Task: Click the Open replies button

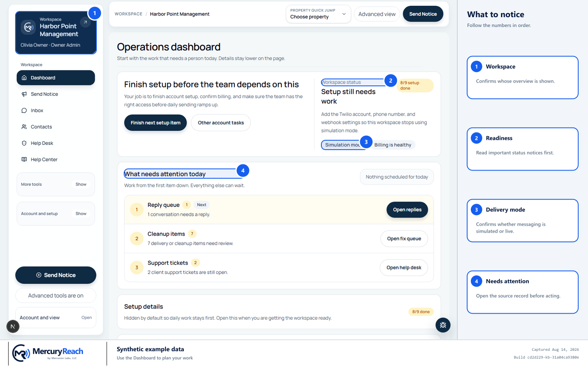Action: tap(407, 210)
